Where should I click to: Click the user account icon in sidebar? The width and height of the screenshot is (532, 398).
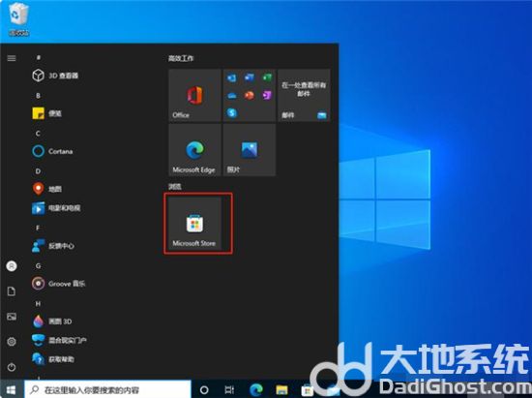pos(12,266)
